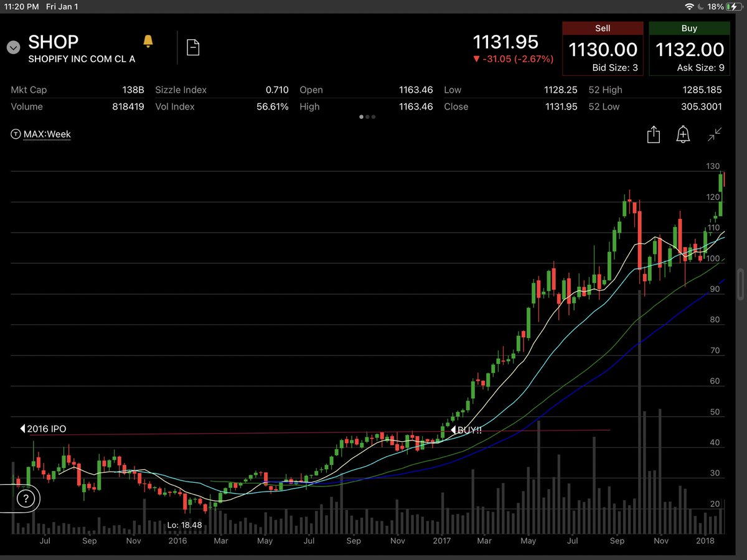Click the alert bell icon beside SHOP
The height and width of the screenshot is (560, 747).
[148, 39]
